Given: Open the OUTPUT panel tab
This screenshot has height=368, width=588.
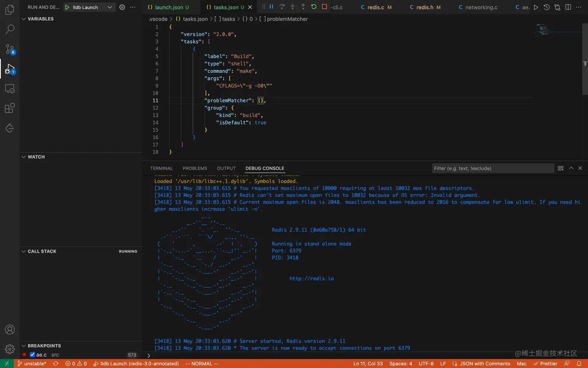Looking at the screenshot, I should click(x=226, y=168).
